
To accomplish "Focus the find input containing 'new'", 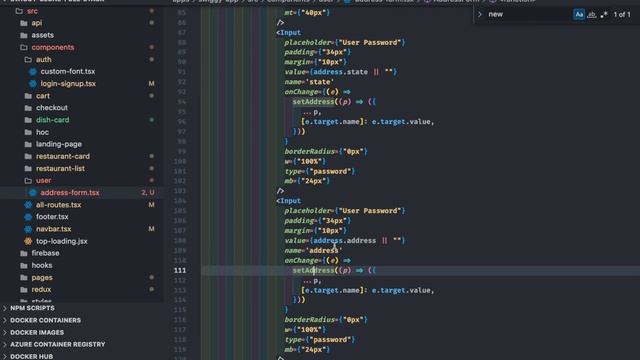I will pyautogui.click(x=529, y=14).
